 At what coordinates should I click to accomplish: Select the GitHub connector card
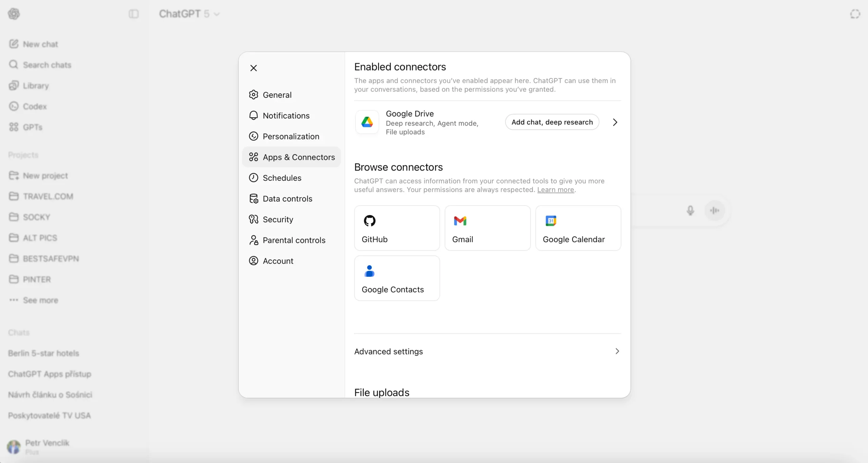tap(396, 228)
